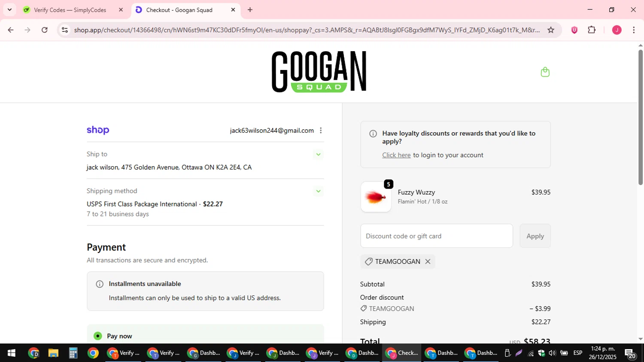Click the Fuzzy Wuzzy product thumbnail
The width and height of the screenshot is (644, 362).
coord(376,197)
